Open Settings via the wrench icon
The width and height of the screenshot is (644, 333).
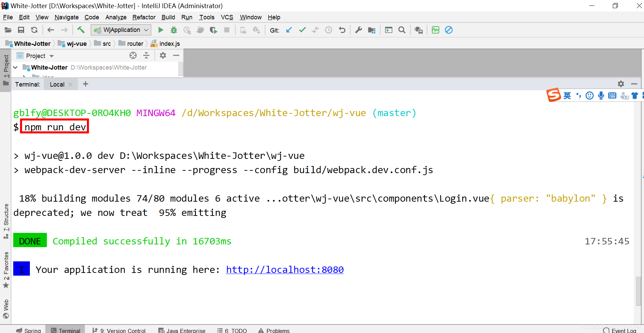coord(358,30)
